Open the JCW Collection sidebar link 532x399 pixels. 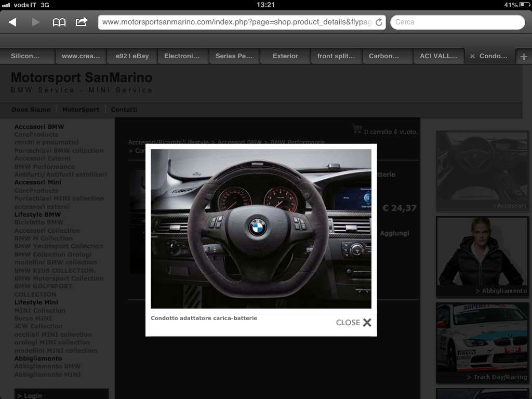coord(38,326)
